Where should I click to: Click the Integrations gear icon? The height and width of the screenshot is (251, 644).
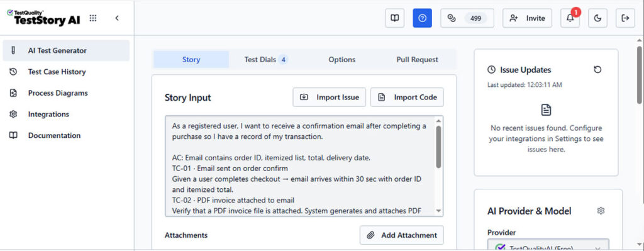[x=13, y=114]
